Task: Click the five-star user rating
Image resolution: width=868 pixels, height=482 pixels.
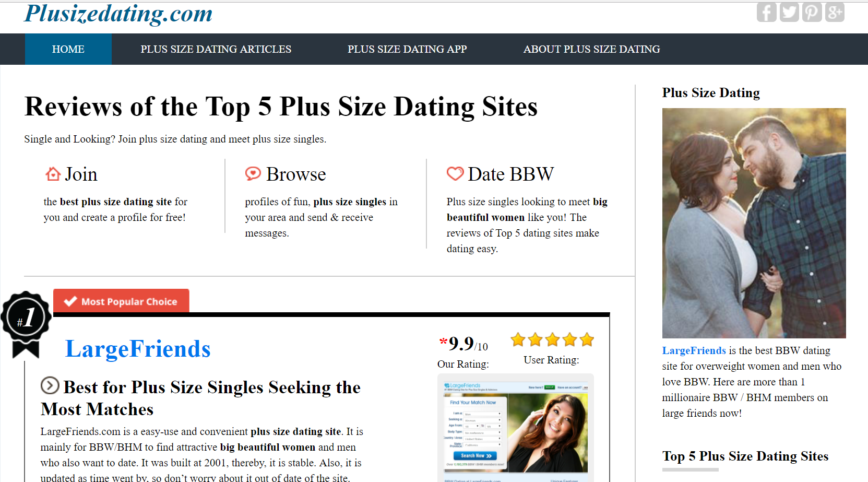Action: point(552,340)
